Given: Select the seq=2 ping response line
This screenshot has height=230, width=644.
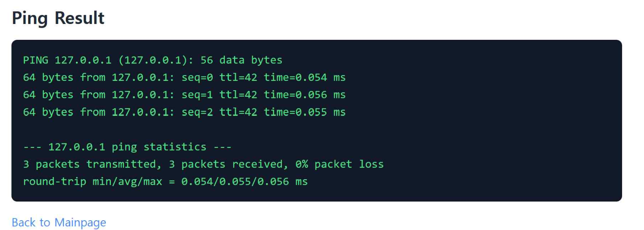Looking at the screenshot, I should point(184,113).
